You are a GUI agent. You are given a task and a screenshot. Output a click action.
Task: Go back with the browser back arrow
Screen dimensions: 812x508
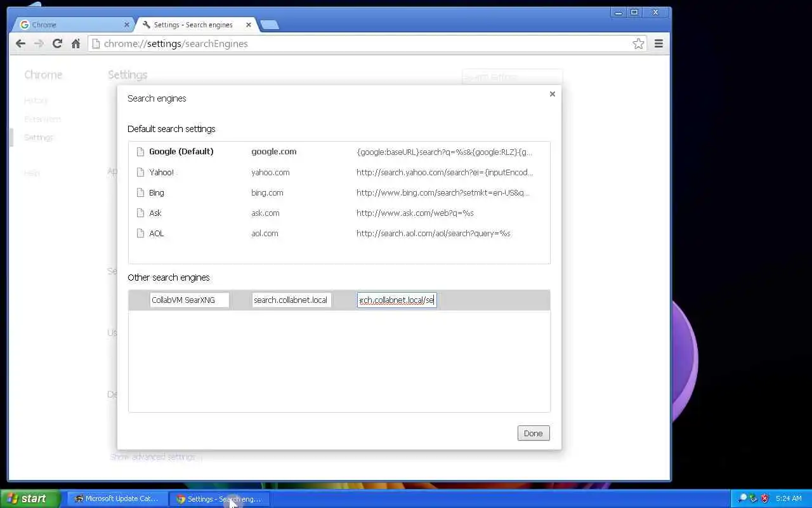click(x=20, y=44)
